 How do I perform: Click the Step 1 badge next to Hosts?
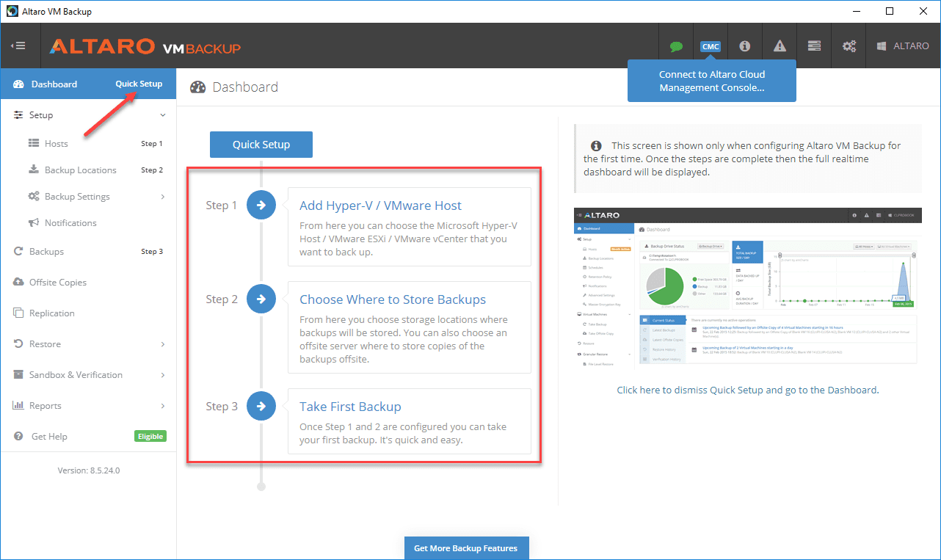(152, 144)
